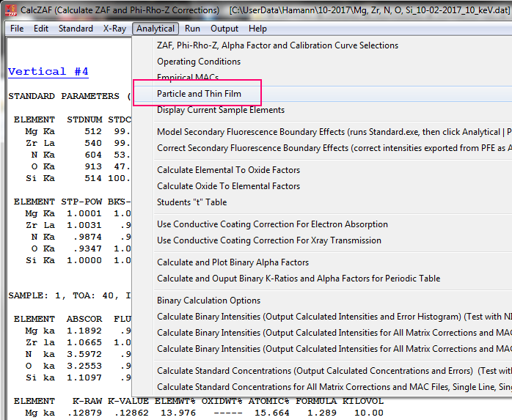The height and width of the screenshot is (420, 512).
Task: Open the Run menu
Action: point(192,29)
